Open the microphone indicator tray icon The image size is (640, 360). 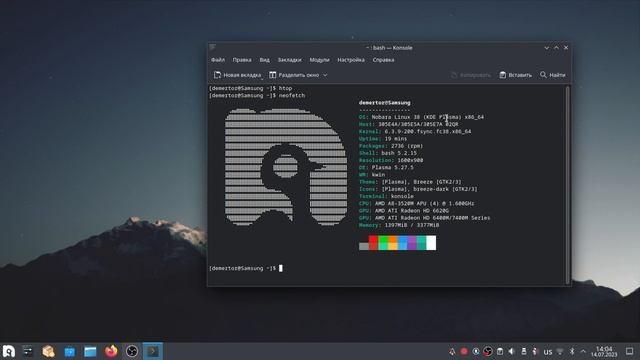476,351
